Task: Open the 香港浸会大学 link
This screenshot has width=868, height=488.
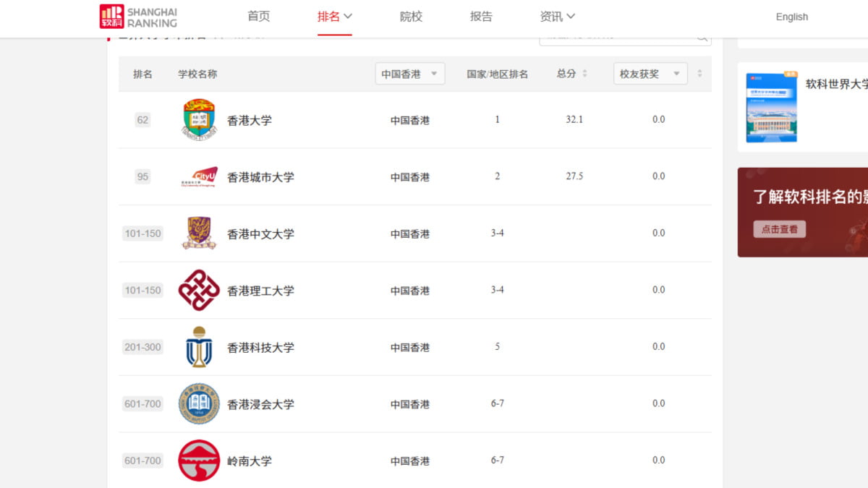Action: (x=260, y=404)
